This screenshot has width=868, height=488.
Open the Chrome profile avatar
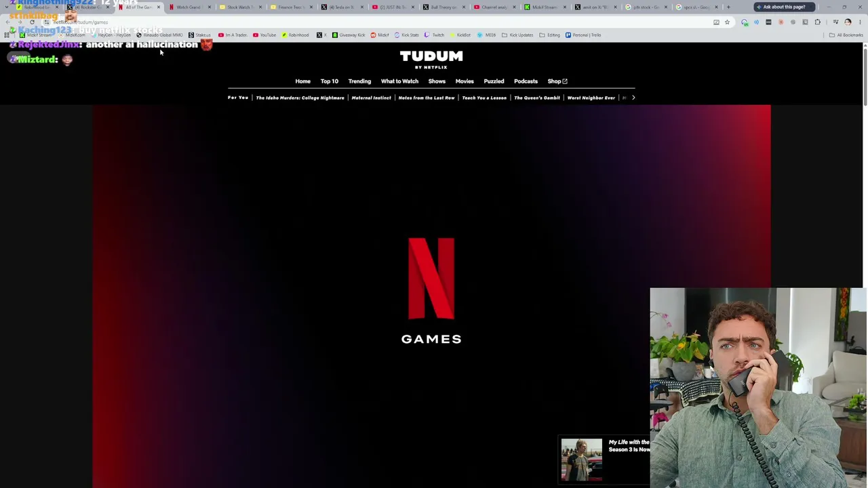pos(848,22)
